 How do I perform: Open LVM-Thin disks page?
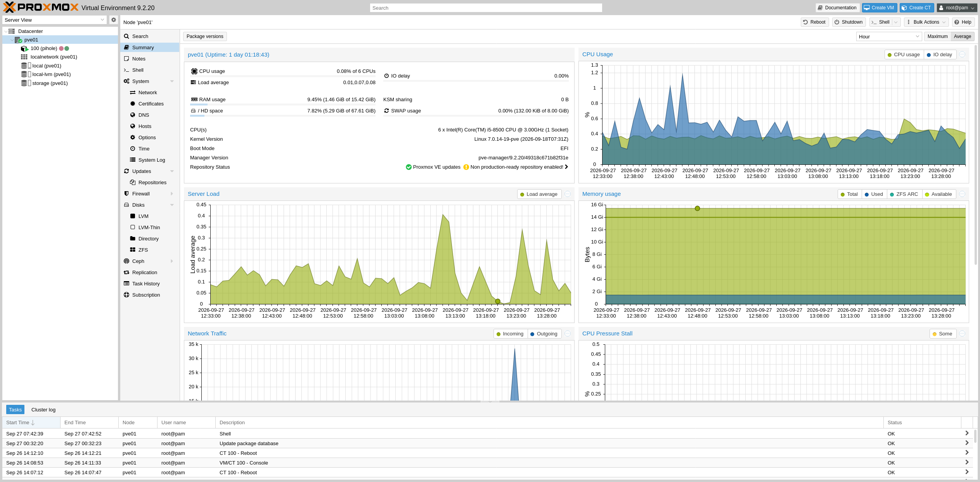click(x=149, y=227)
